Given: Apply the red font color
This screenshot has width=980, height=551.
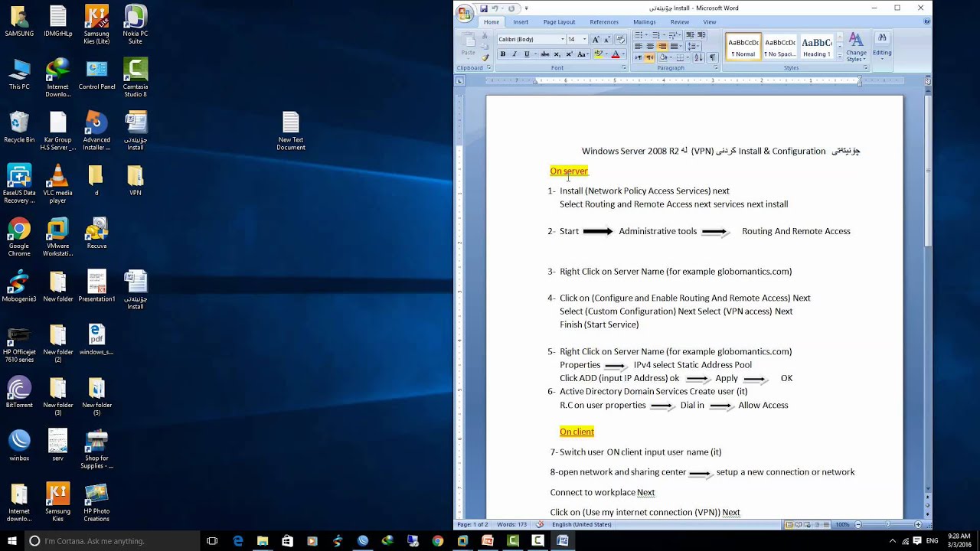Looking at the screenshot, I should click(616, 54).
